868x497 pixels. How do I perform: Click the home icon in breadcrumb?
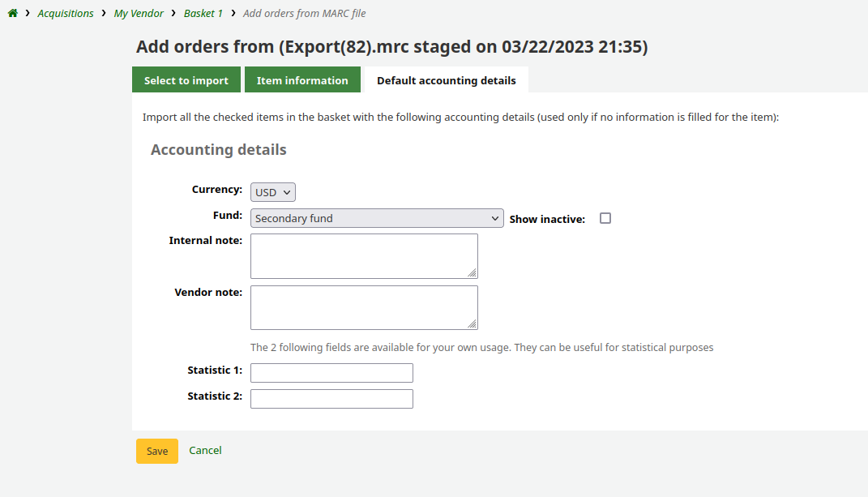click(x=13, y=14)
